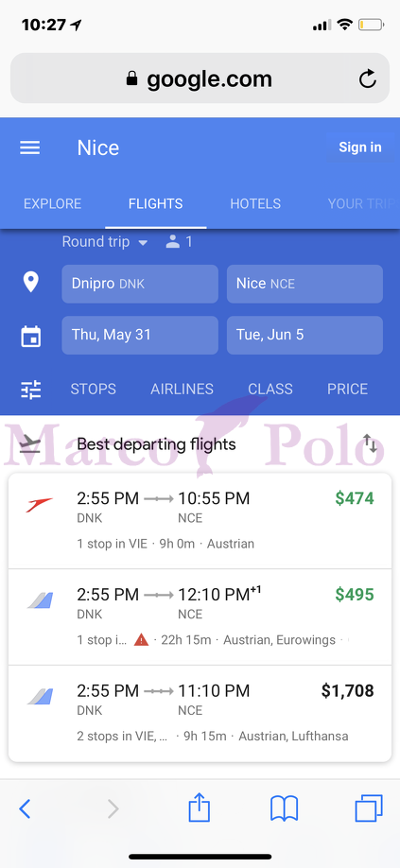The image size is (400, 868).
Task: Tap the passenger count person icon
Action: click(x=173, y=242)
